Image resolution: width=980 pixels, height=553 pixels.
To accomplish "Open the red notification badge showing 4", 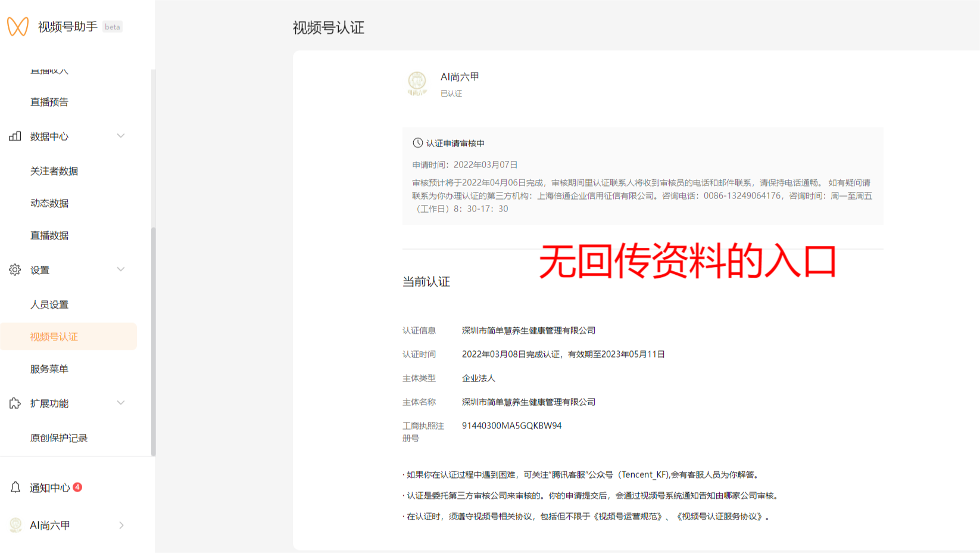I will point(77,487).
